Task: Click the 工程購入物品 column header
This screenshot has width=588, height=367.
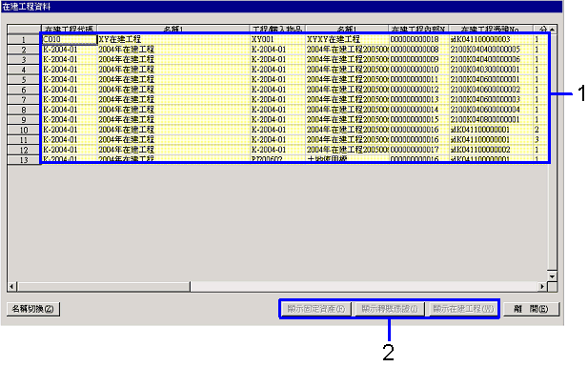Action: tap(278, 30)
